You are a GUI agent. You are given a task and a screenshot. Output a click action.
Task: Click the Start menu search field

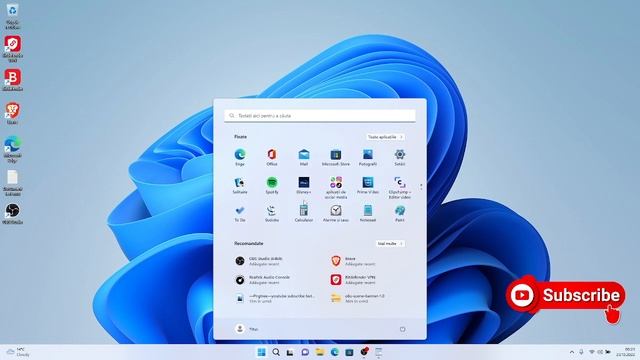pos(320,116)
